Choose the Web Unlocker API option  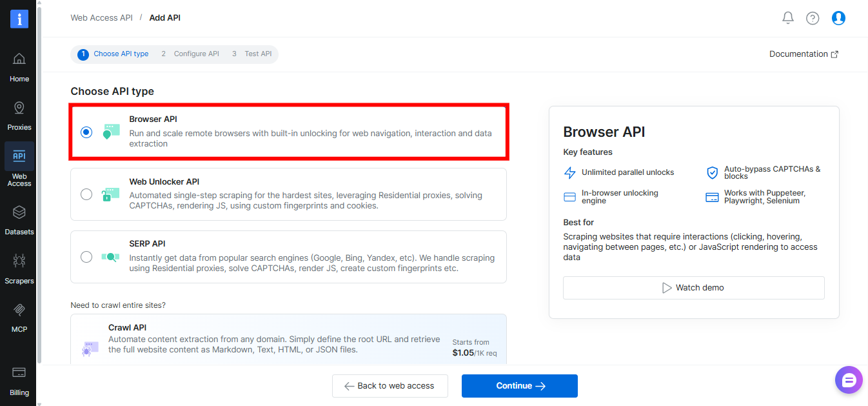point(86,194)
